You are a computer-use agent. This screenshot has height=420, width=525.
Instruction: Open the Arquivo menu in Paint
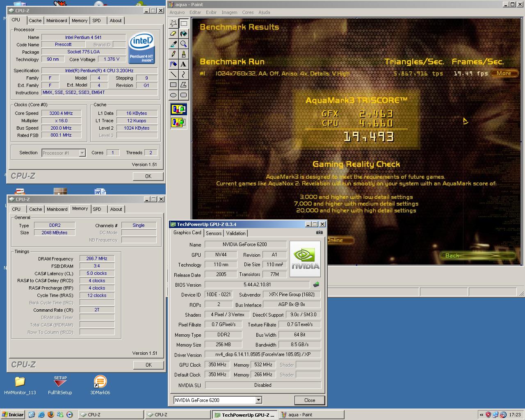pos(177,12)
